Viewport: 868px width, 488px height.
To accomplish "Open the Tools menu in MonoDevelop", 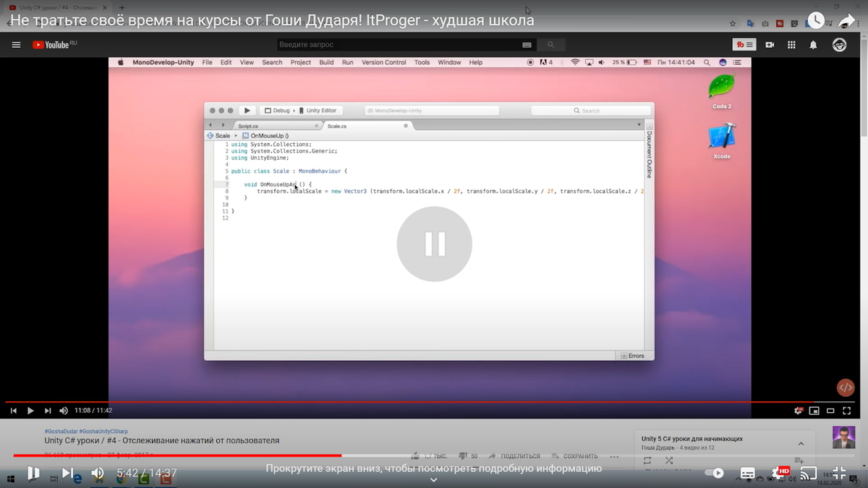I will click(x=422, y=63).
